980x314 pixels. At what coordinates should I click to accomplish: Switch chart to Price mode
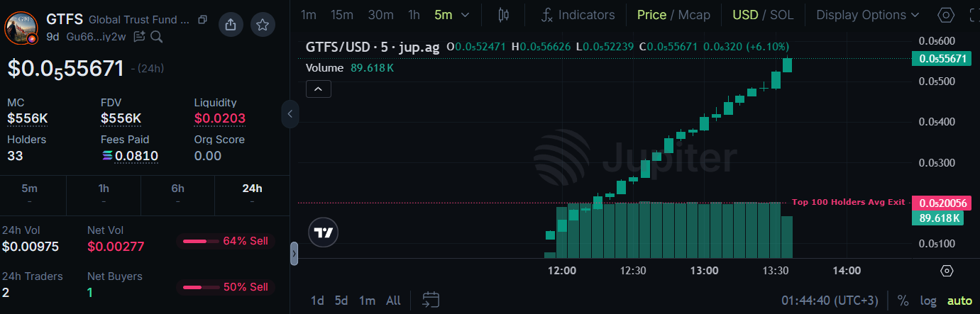point(651,15)
